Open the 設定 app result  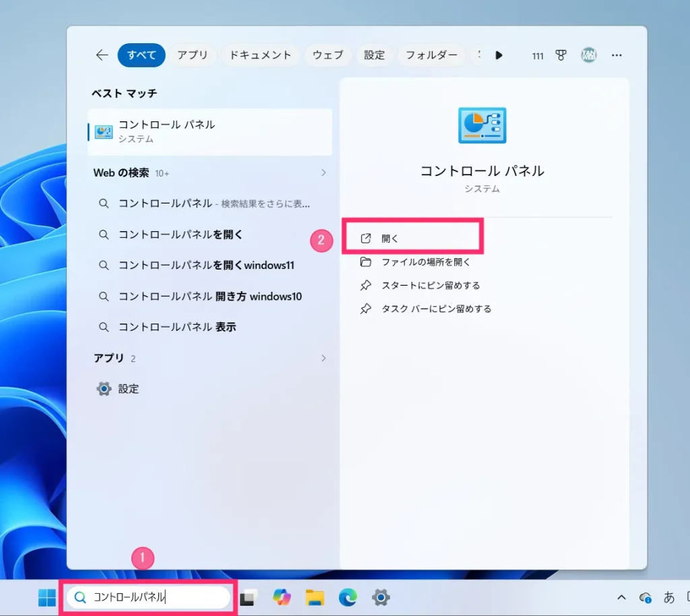[x=210, y=389]
